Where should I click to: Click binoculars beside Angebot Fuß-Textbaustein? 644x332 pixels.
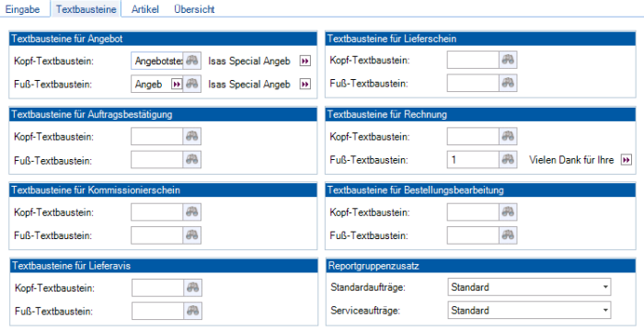click(x=191, y=84)
